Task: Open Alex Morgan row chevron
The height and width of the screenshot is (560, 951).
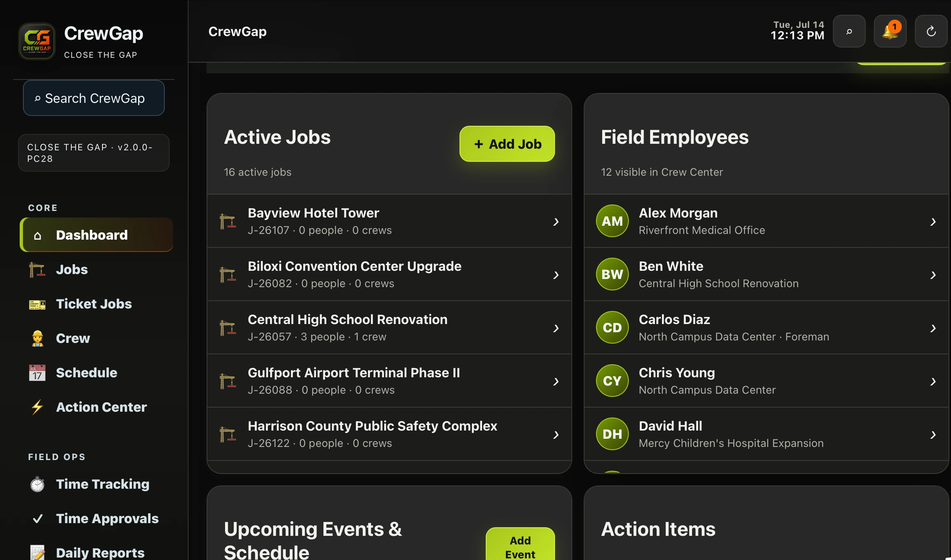Action: [933, 222]
